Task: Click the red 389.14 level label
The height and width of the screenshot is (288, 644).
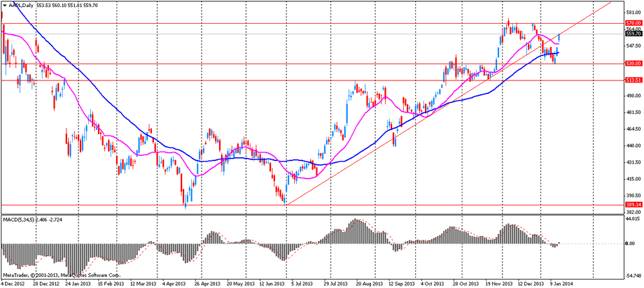Action: click(x=633, y=205)
